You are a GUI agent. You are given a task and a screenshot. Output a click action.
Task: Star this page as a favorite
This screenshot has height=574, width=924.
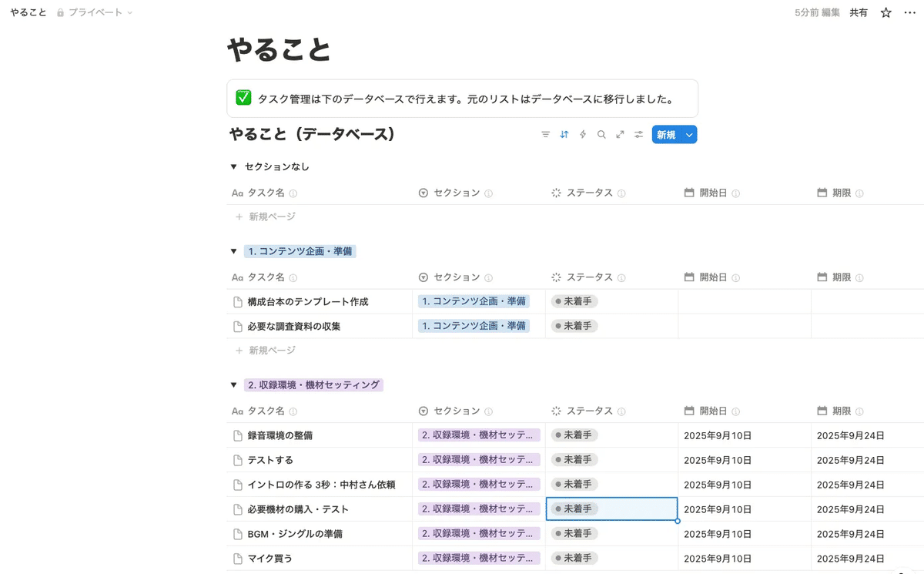[885, 13]
